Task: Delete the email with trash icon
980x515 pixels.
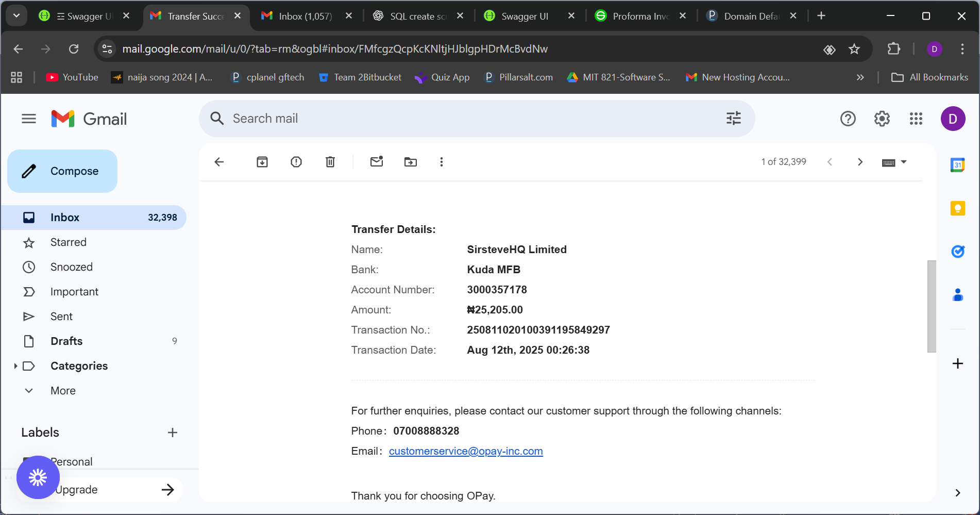Action: [x=330, y=162]
